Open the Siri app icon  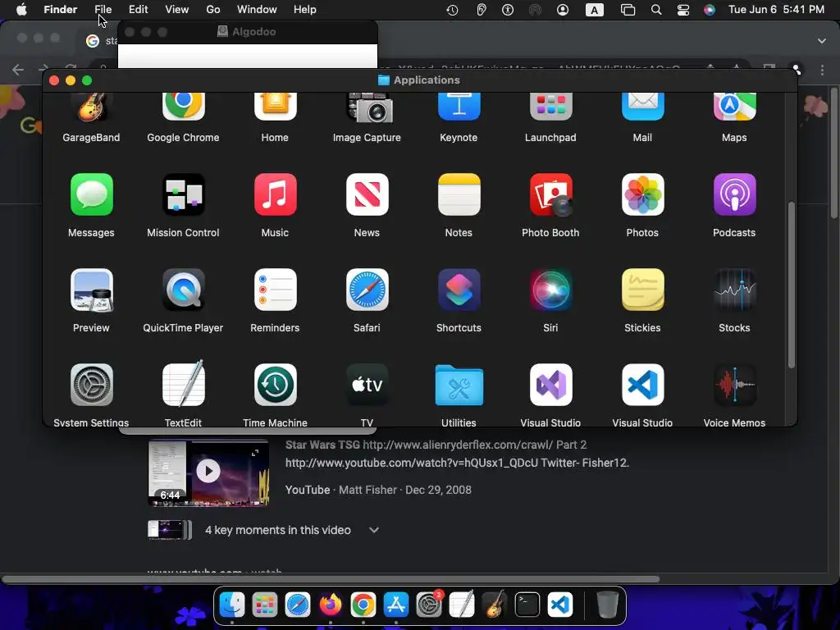pyautogui.click(x=550, y=290)
